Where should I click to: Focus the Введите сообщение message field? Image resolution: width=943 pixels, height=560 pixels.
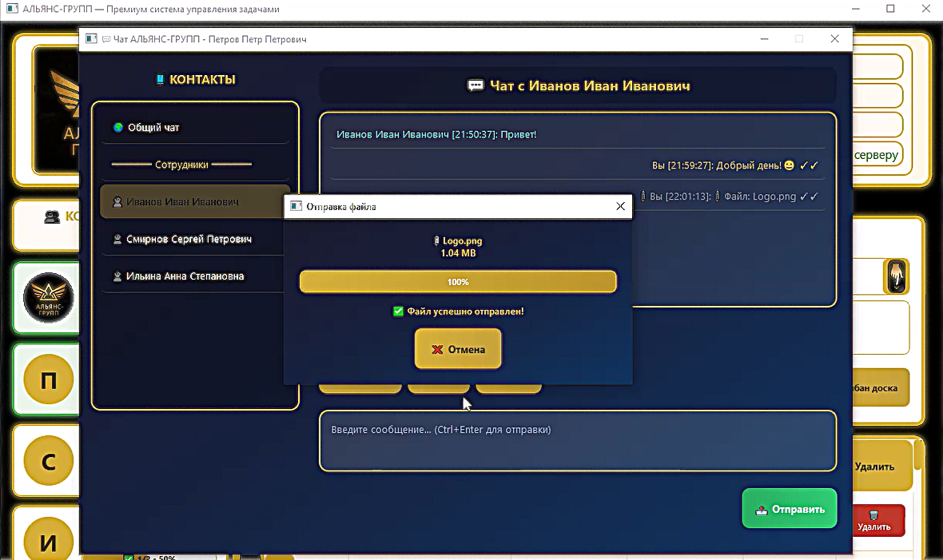[x=577, y=441]
